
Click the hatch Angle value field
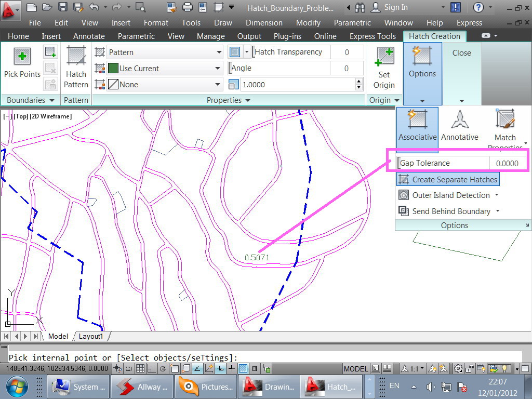[347, 68]
